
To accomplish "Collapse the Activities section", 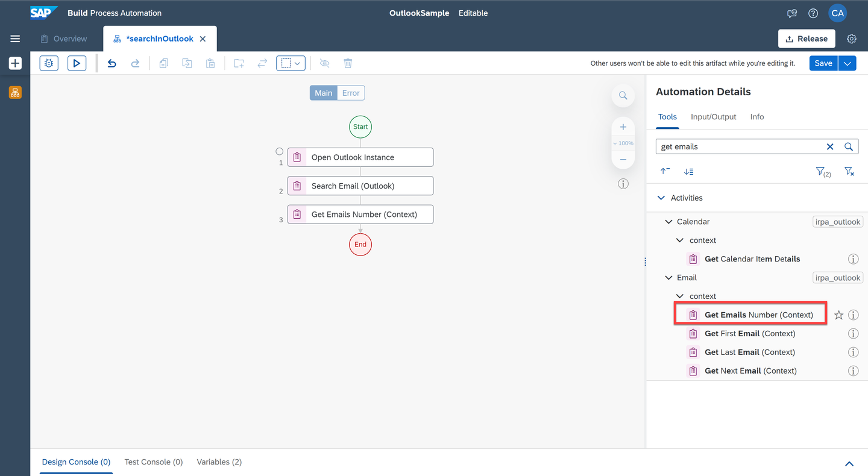I will point(661,198).
